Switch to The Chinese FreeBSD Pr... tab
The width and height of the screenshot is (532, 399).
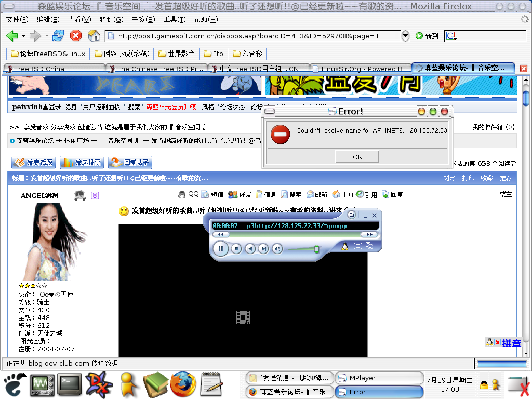pyautogui.click(x=156, y=69)
